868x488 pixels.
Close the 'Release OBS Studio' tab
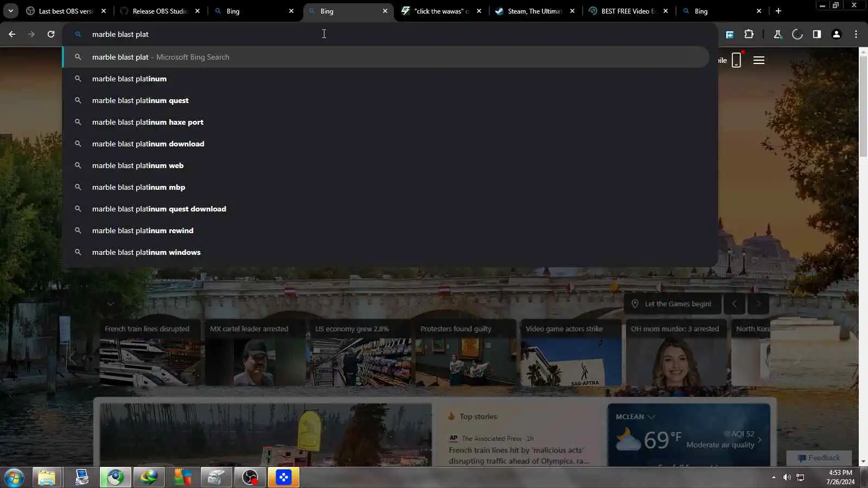(197, 11)
